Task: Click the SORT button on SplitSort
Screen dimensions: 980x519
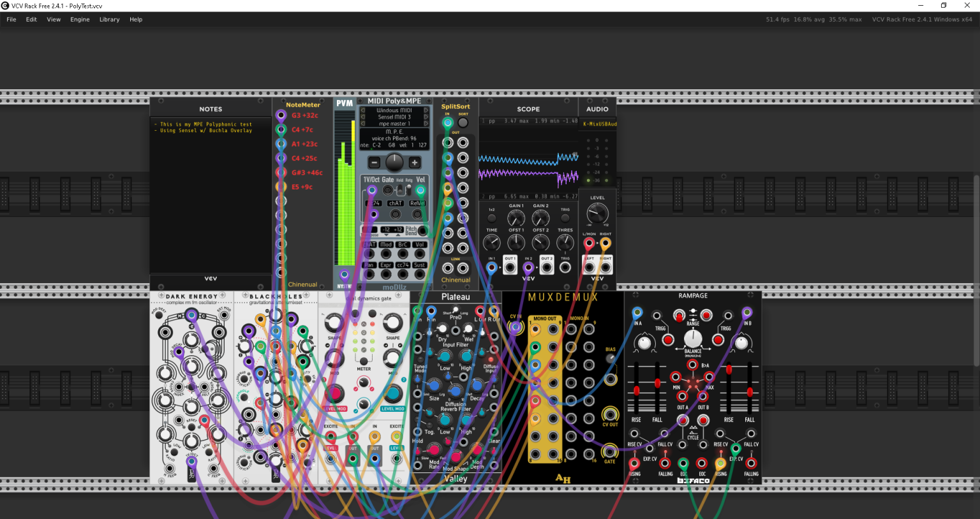Action: click(463, 122)
